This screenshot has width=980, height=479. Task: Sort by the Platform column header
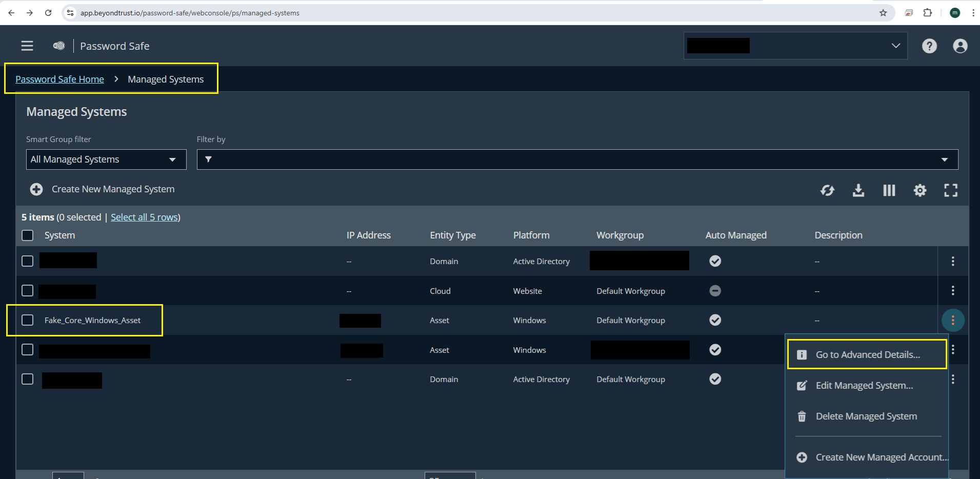(531, 235)
